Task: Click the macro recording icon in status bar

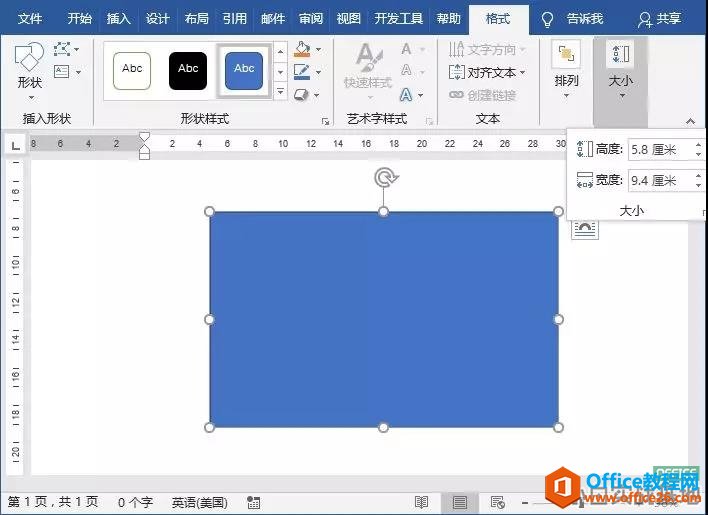Action: [x=254, y=502]
